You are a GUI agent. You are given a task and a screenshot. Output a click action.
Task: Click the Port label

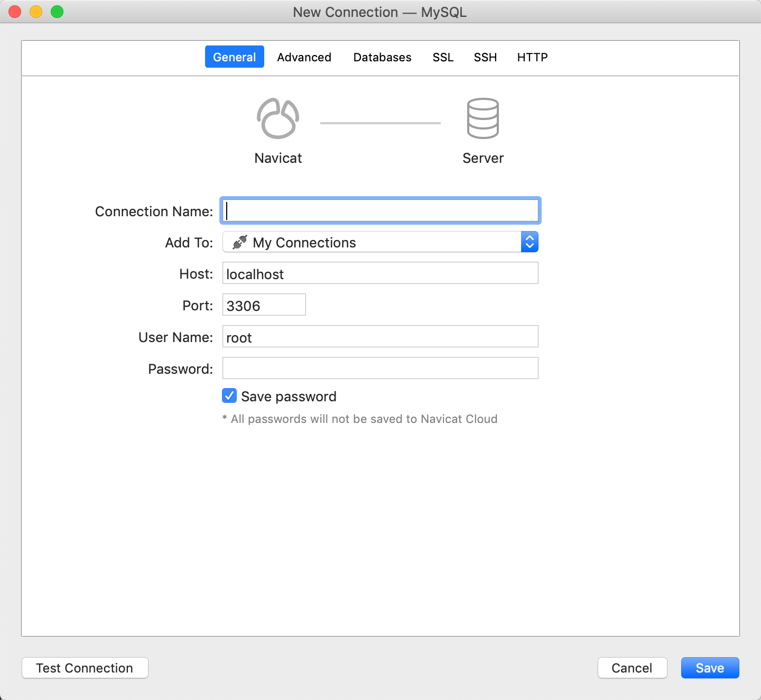(198, 306)
